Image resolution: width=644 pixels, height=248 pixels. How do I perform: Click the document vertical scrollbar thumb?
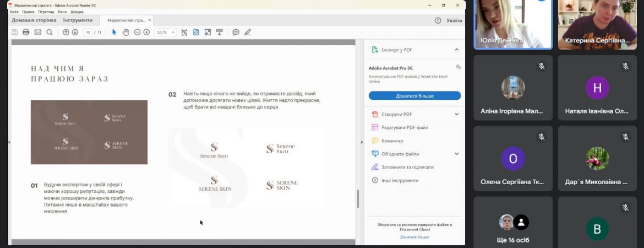tap(358, 198)
